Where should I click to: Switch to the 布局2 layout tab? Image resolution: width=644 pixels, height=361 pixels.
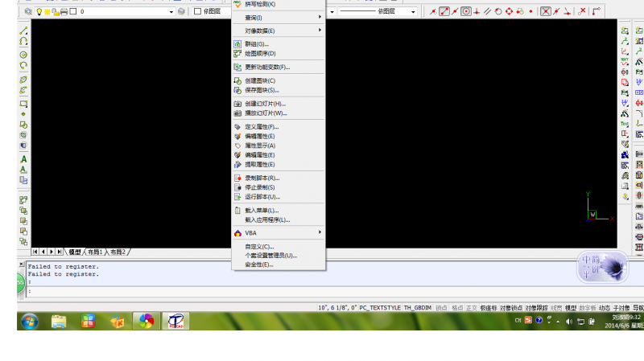(x=118, y=252)
